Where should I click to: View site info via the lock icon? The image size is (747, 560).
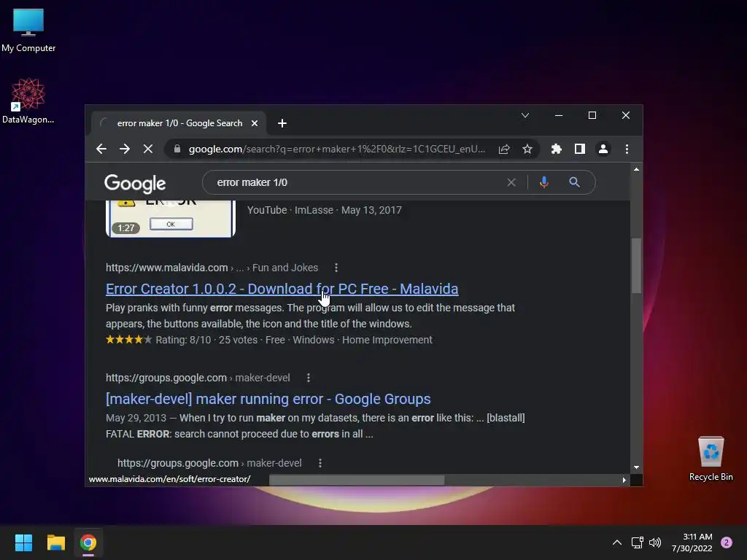pos(177,149)
